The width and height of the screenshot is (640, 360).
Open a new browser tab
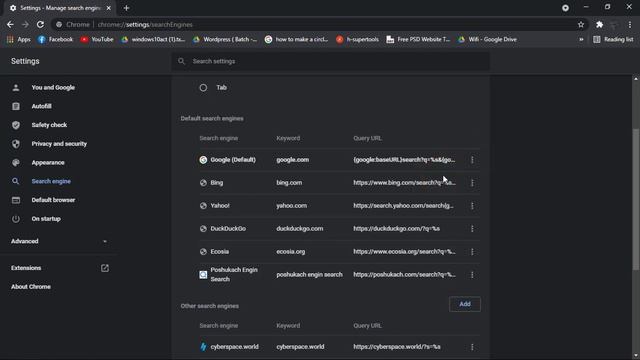click(x=127, y=8)
